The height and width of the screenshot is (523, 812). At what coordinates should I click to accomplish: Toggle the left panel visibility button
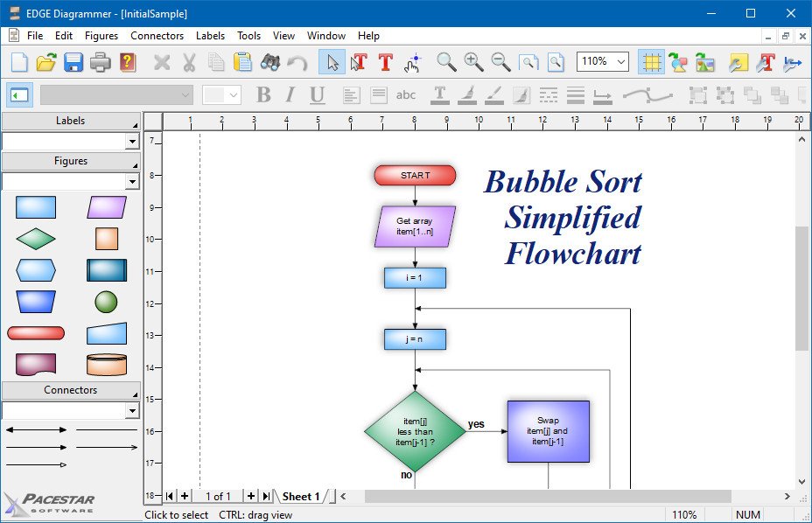[20, 95]
